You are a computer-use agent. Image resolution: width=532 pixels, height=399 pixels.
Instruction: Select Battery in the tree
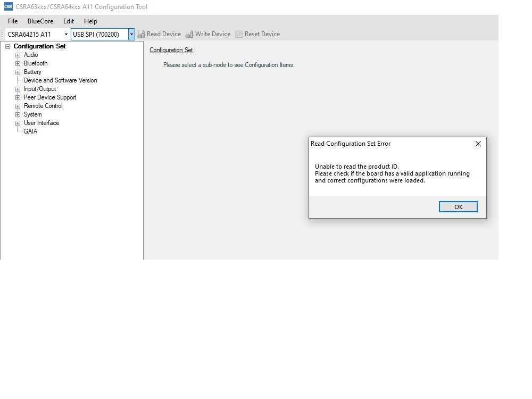tap(32, 72)
